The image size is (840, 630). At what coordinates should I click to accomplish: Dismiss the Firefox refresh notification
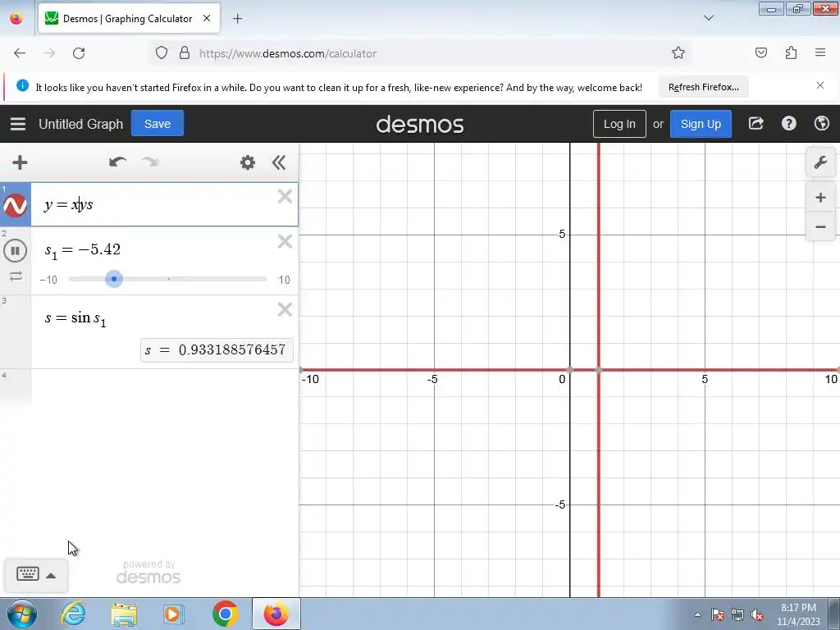(x=820, y=85)
